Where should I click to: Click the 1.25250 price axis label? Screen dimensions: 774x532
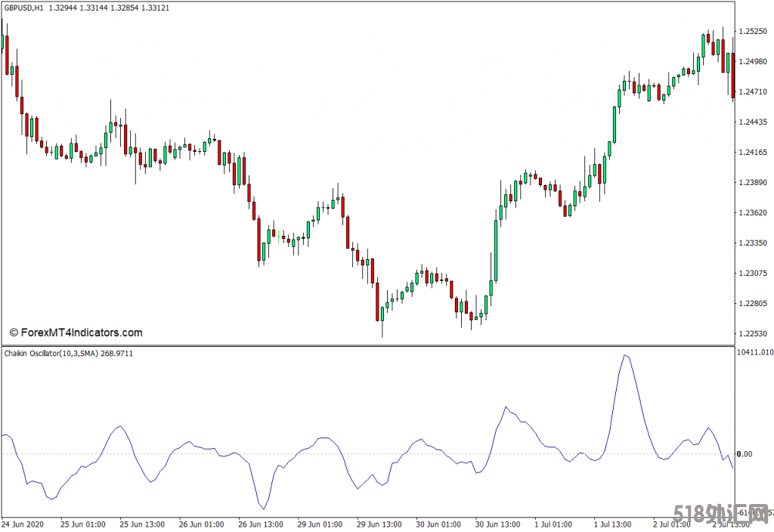pos(753,31)
